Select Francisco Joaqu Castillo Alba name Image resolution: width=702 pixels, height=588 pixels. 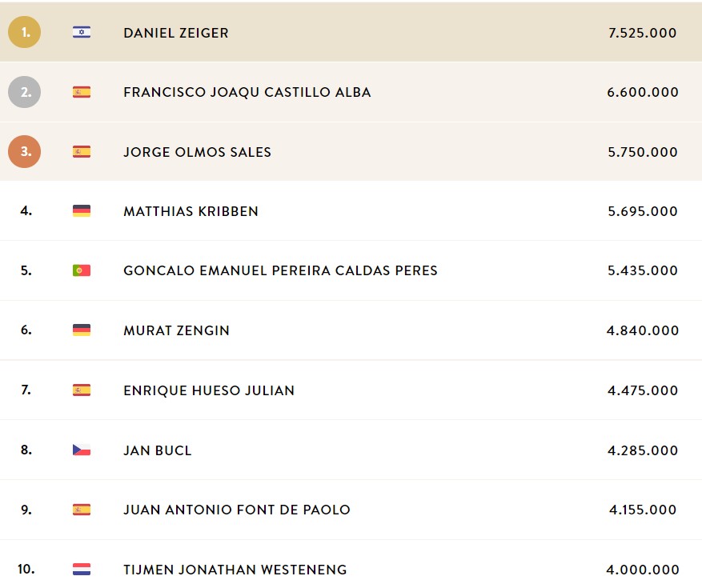coord(247,92)
